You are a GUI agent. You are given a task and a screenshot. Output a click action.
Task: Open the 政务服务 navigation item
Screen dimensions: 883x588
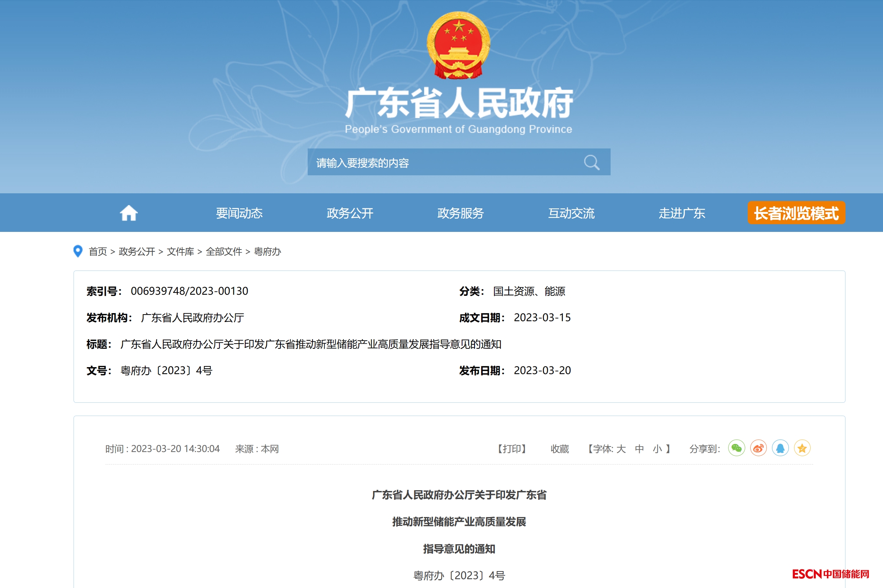click(460, 213)
